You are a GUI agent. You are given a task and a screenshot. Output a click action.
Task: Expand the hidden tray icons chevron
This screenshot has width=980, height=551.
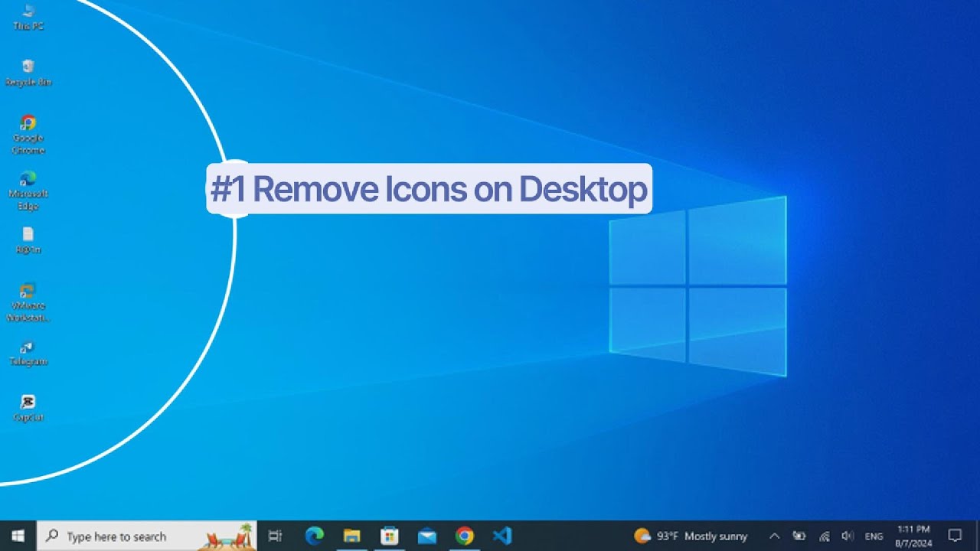(774, 536)
